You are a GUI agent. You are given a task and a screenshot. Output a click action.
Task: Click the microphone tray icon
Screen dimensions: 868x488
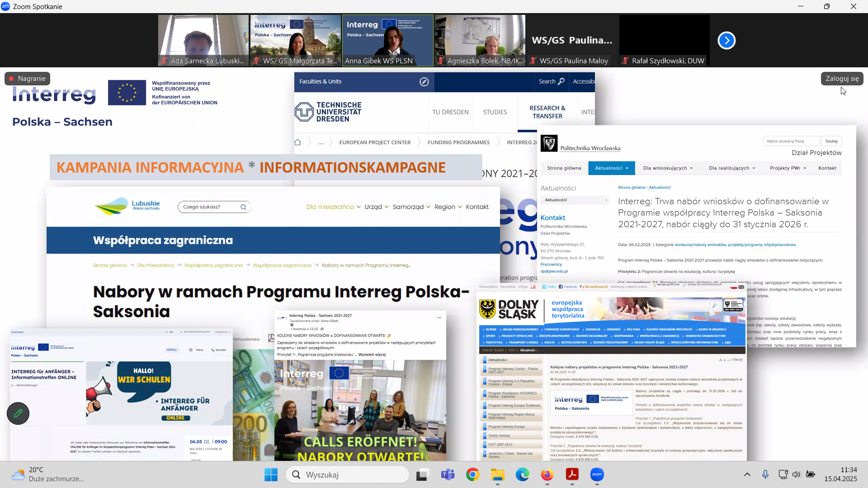tap(765, 474)
